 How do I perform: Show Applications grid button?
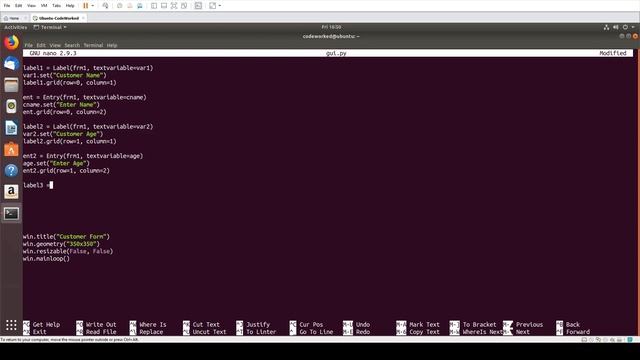(11, 325)
